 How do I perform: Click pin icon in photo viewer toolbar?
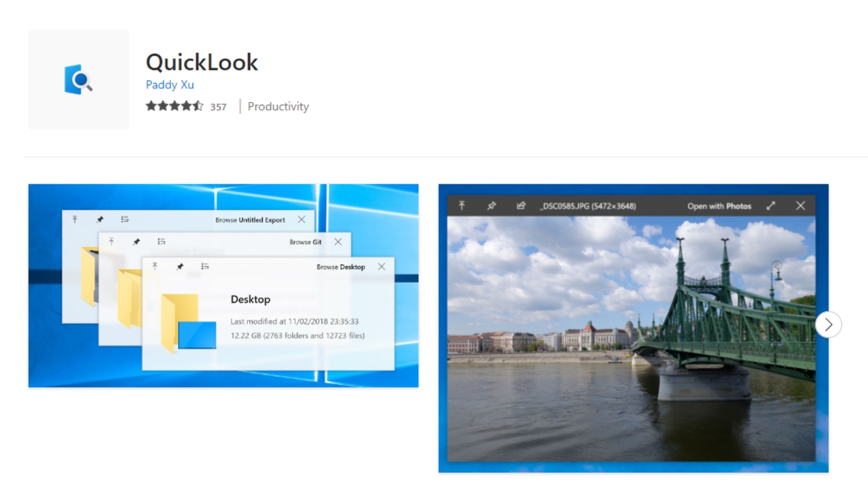point(492,206)
